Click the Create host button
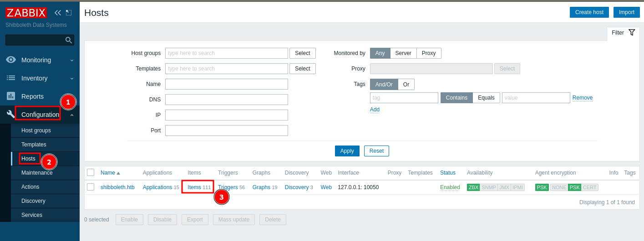The height and width of the screenshot is (241, 644). pos(589,12)
